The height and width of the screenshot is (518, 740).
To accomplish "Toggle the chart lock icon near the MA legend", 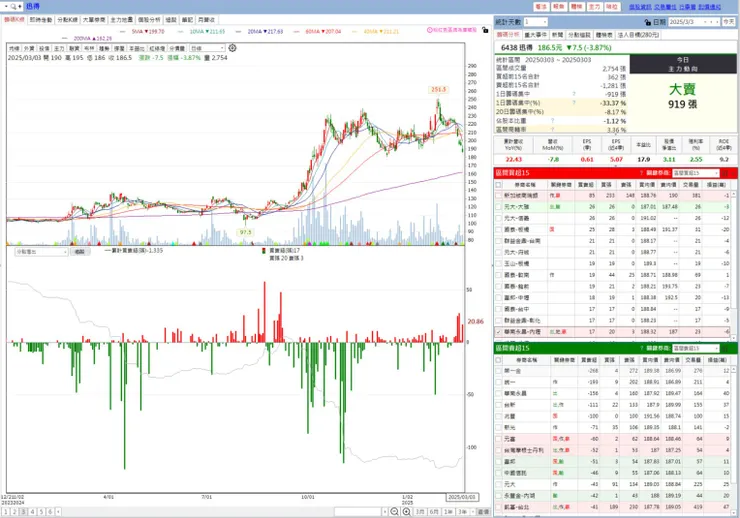I will (x=485, y=30).
